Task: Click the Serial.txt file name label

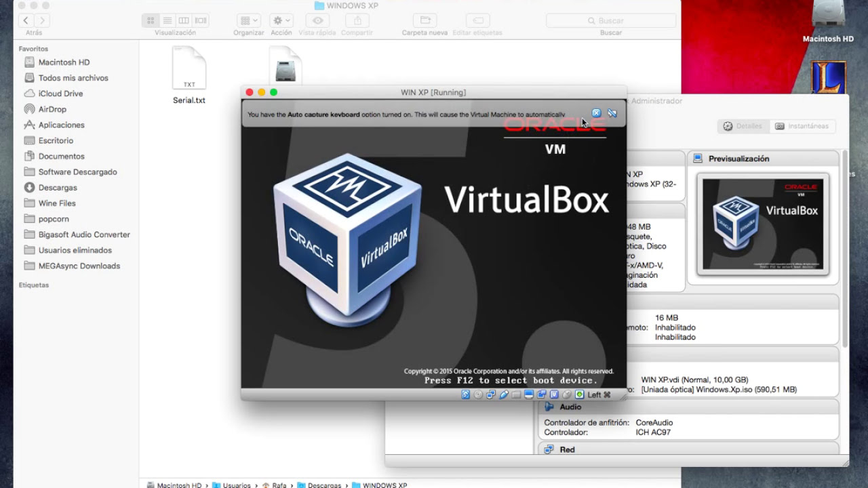Action: point(189,100)
